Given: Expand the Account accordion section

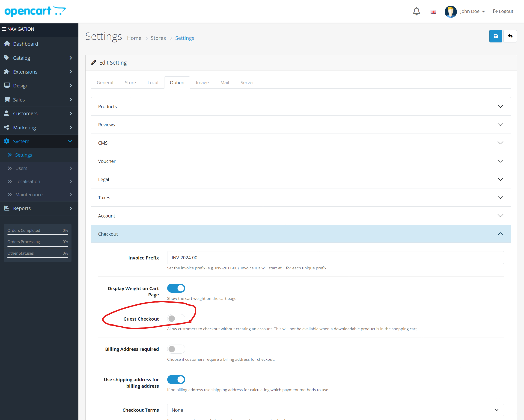Looking at the screenshot, I should click(301, 216).
